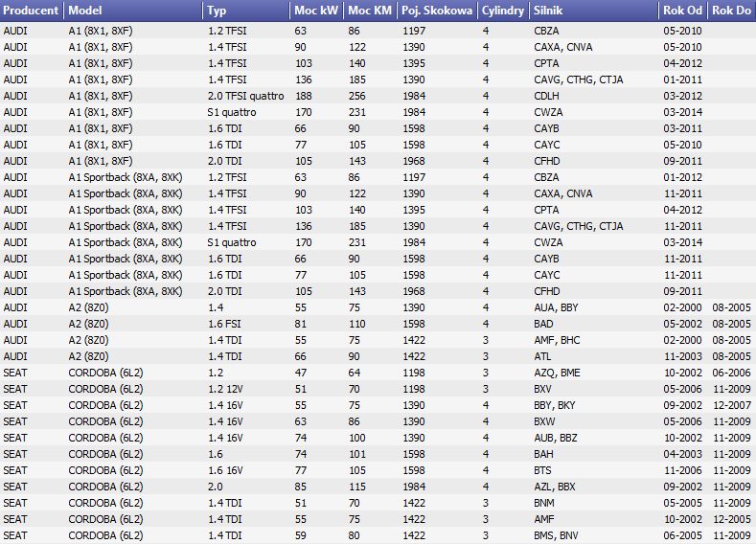The width and height of the screenshot is (756, 544).
Task: Select engine codes AZL, BBX
Action: 555,487
